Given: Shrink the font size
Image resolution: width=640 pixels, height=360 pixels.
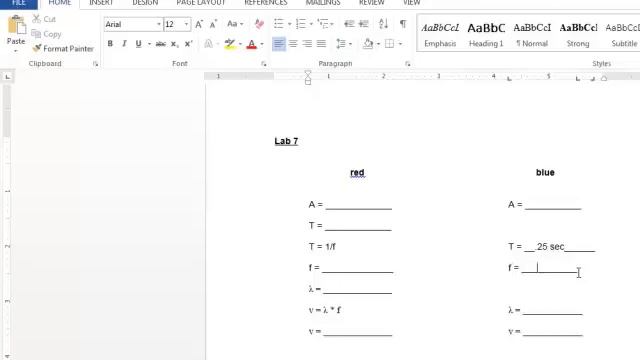Looking at the screenshot, I should [x=213, y=24].
